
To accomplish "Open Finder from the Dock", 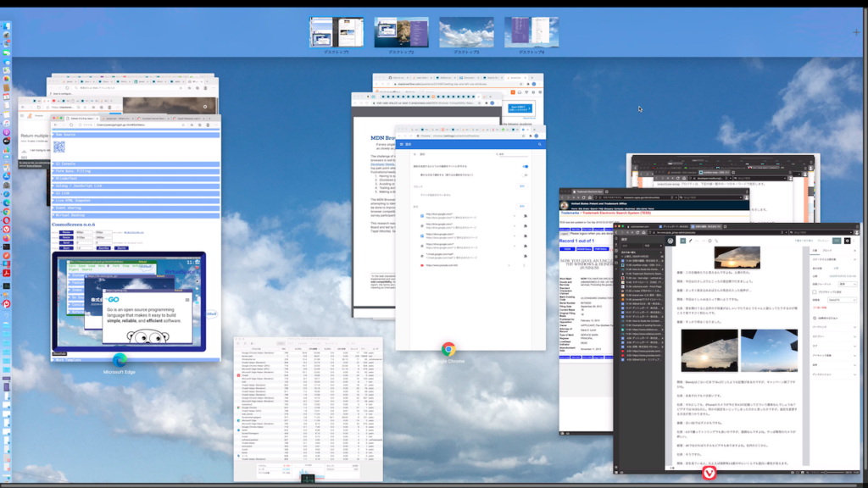I will pos(6,27).
